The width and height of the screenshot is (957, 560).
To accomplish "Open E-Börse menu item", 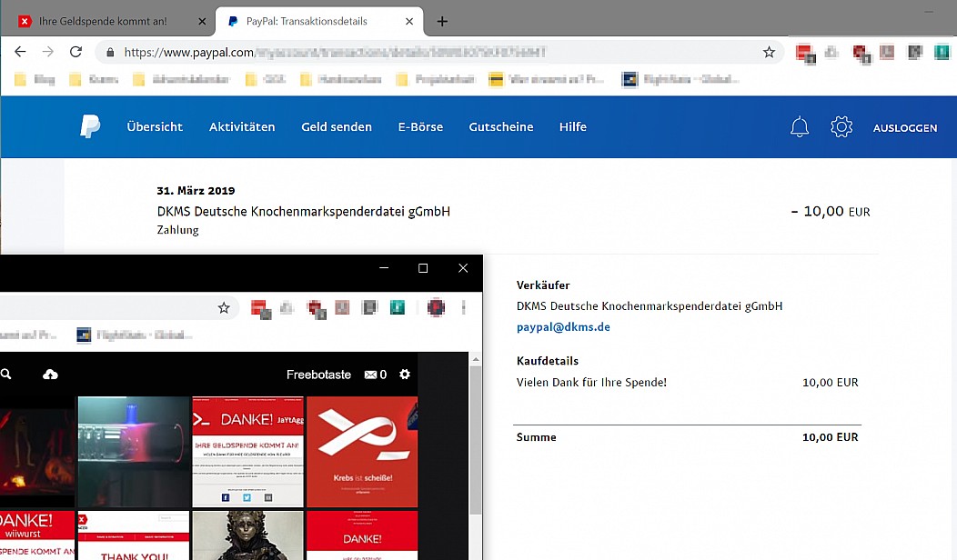I will (x=420, y=127).
